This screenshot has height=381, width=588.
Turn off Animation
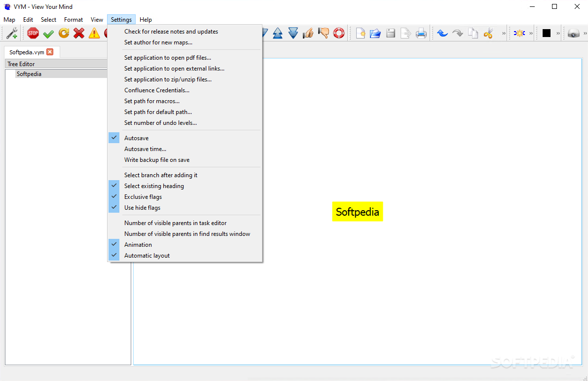point(185,244)
